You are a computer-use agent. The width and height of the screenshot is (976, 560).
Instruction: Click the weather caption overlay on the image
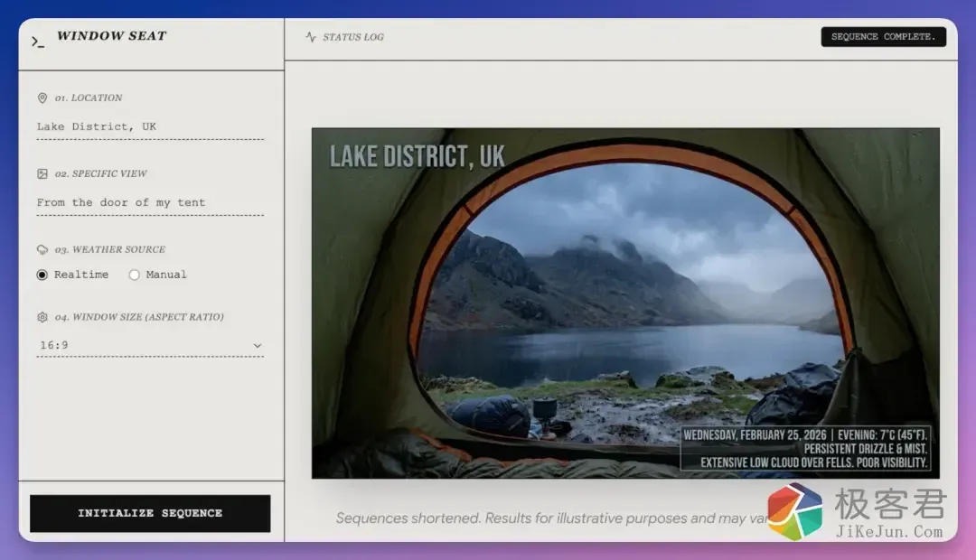coord(805,448)
